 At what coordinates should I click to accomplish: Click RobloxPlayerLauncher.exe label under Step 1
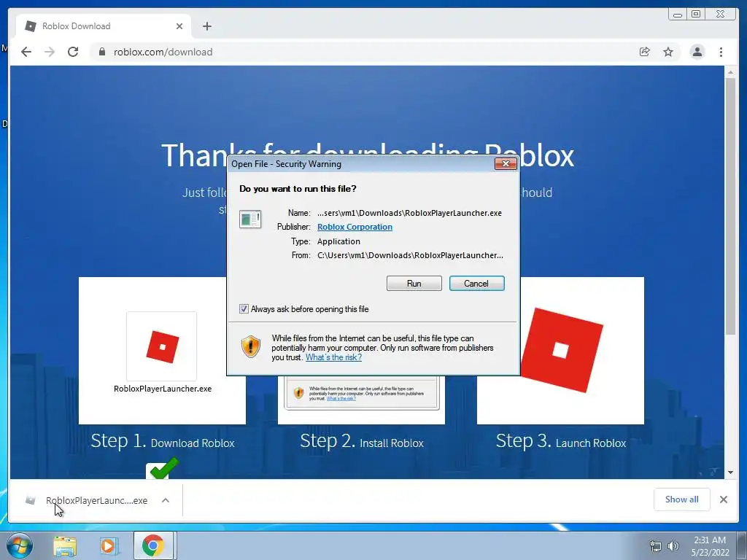(x=163, y=389)
